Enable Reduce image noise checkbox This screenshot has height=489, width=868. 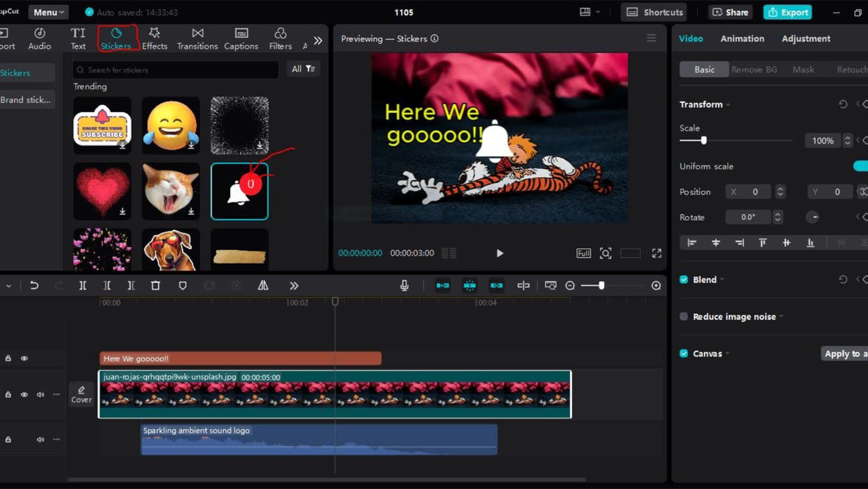pyautogui.click(x=684, y=316)
